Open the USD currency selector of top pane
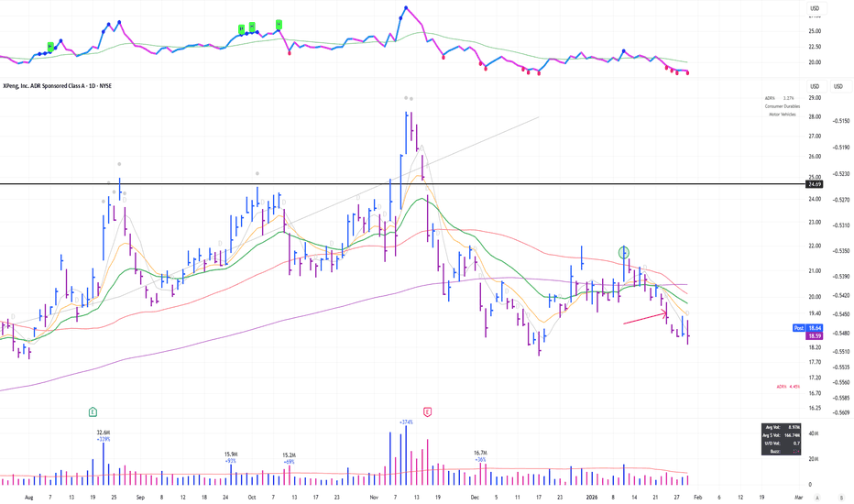This screenshot has width=854, height=504. point(815,8)
